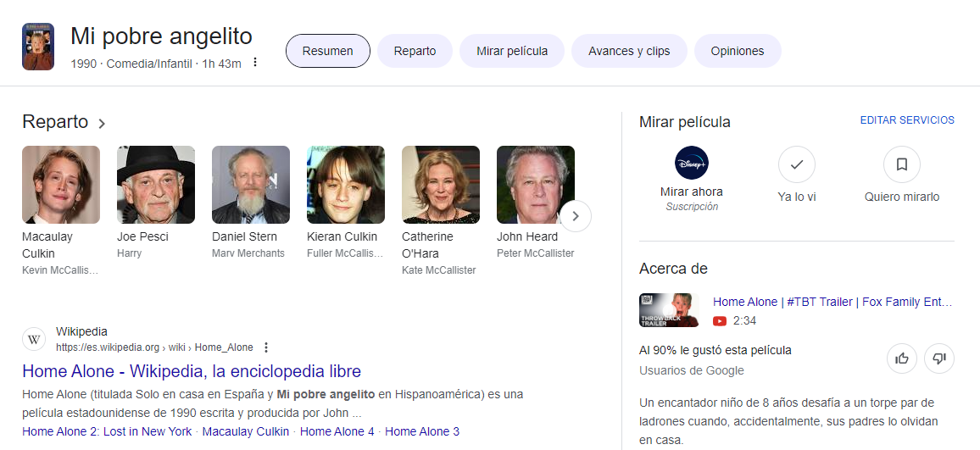Image resolution: width=980 pixels, height=450 pixels.
Task: Open the Mirar película tab
Action: click(512, 51)
